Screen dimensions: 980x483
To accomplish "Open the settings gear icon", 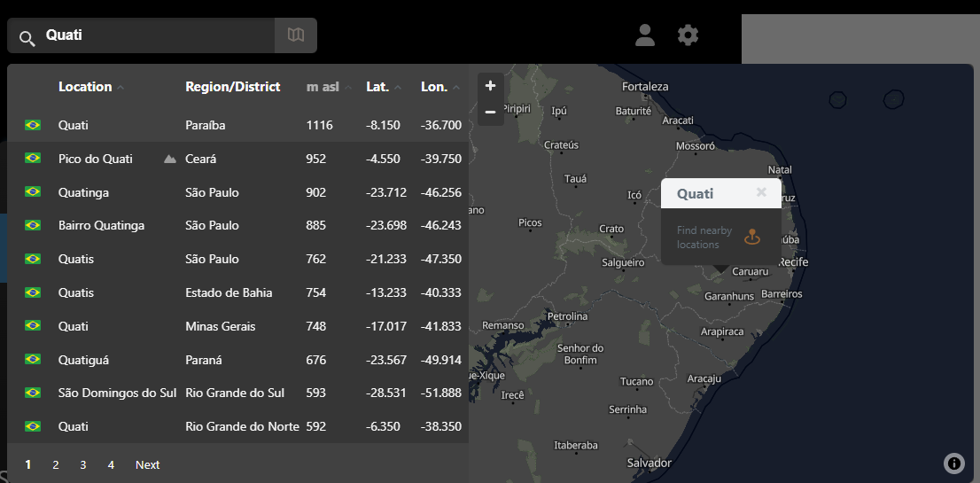I will click(688, 35).
